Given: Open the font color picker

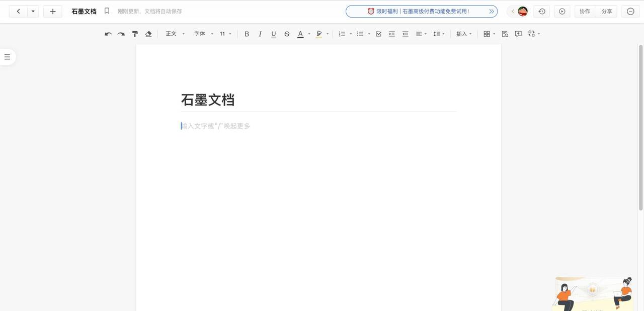Looking at the screenshot, I should [300, 33].
